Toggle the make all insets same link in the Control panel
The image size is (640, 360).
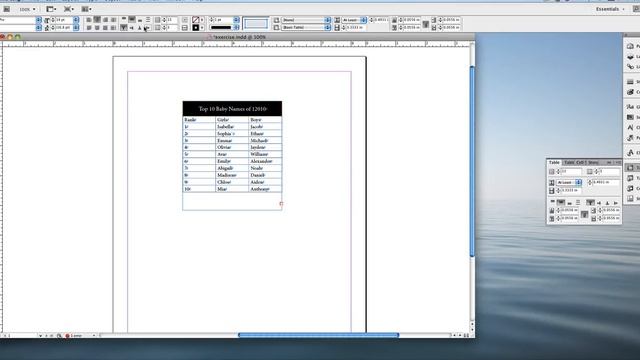tap(426, 24)
